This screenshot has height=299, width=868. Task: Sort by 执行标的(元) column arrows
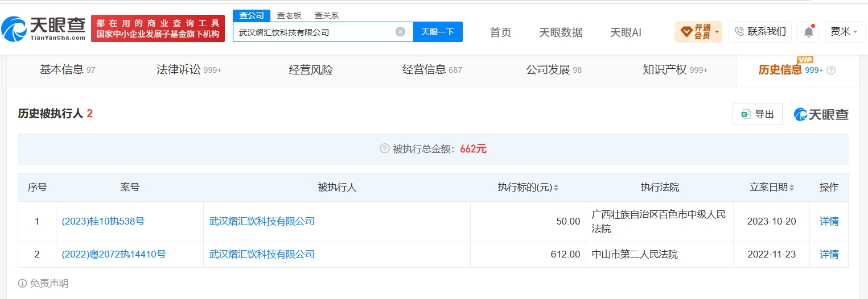[x=556, y=188]
